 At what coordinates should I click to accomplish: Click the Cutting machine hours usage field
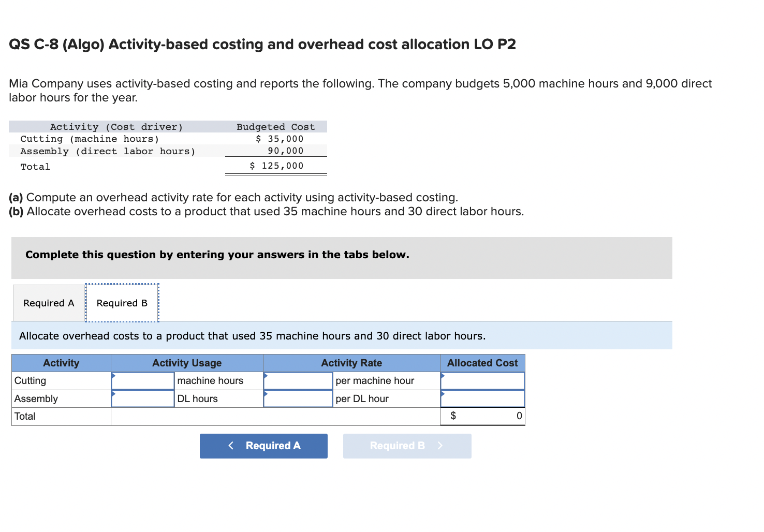[142, 380]
